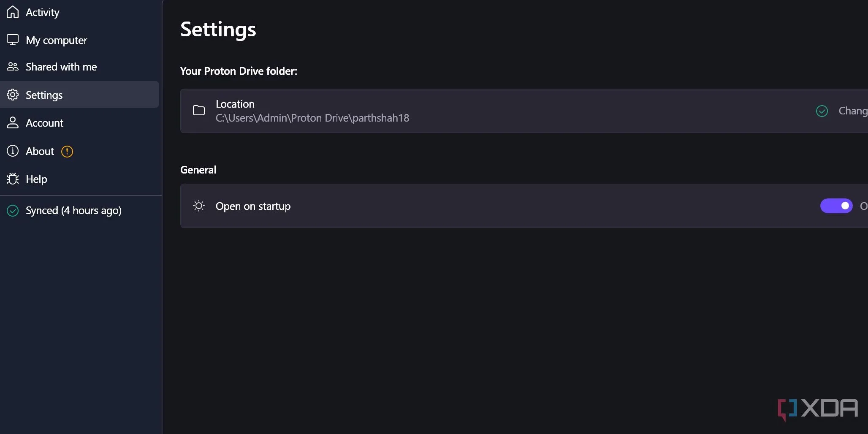The height and width of the screenshot is (434, 868).
Task: Click the About info circle icon
Action: click(13, 151)
